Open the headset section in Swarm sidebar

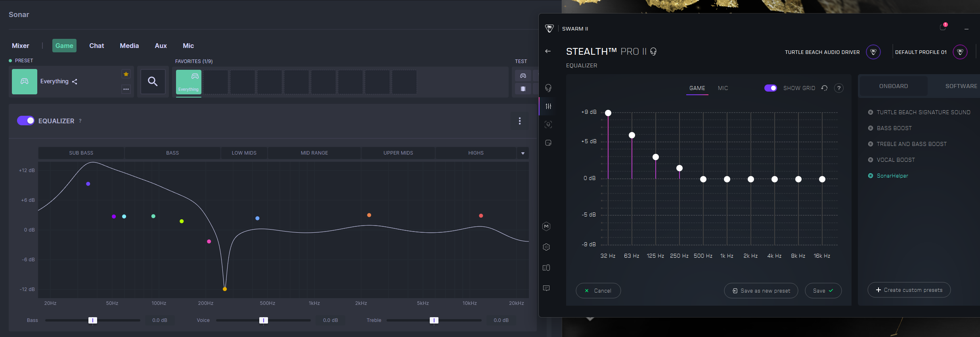(x=548, y=88)
